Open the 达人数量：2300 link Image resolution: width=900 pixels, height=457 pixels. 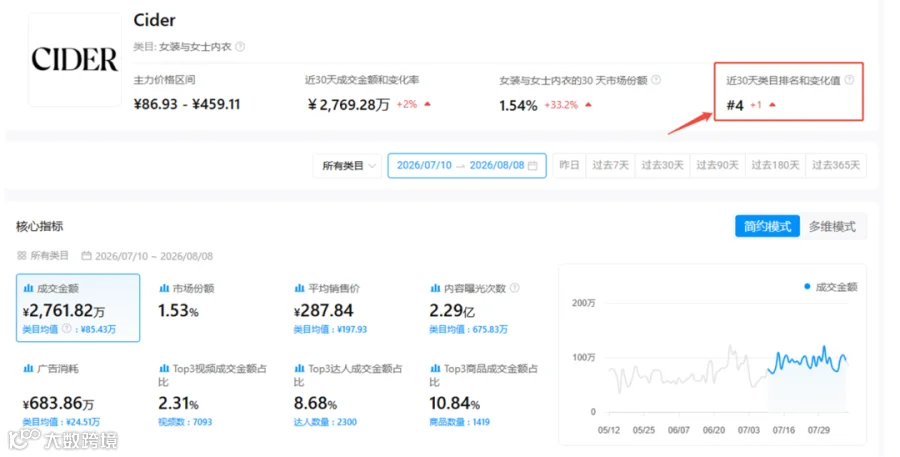(325, 422)
